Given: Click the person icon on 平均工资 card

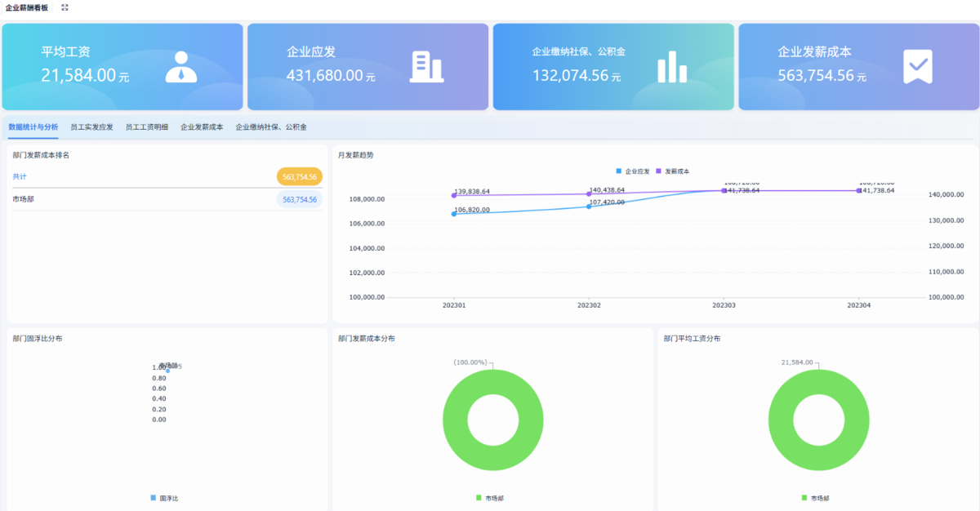Looking at the screenshot, I should pos(181,67).
